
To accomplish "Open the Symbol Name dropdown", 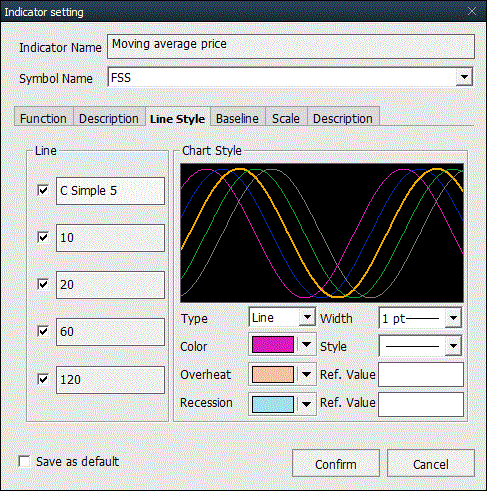I will (x=464, y=77).
